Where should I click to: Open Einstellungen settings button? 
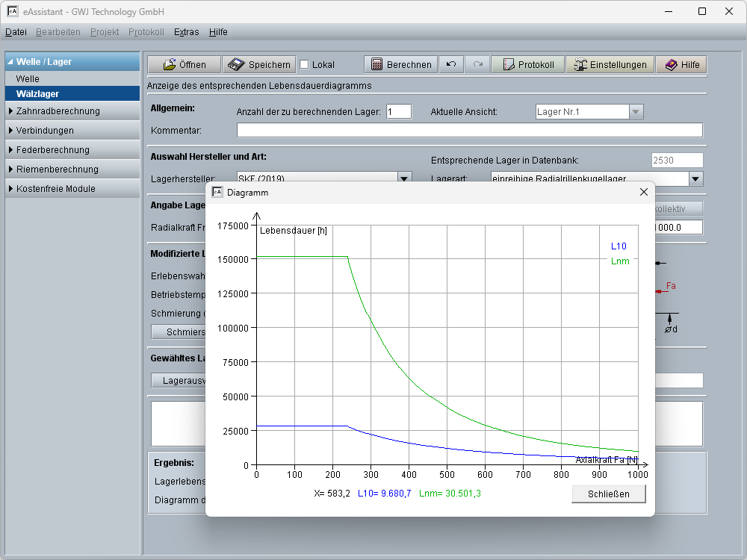pyautogui.click(x=610, y=65)
